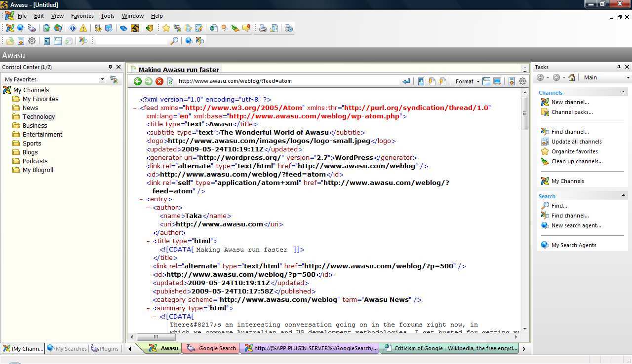Click the magnifier search icon beside search box
This screenshot has width=632, height=364.
pos(174,41)
